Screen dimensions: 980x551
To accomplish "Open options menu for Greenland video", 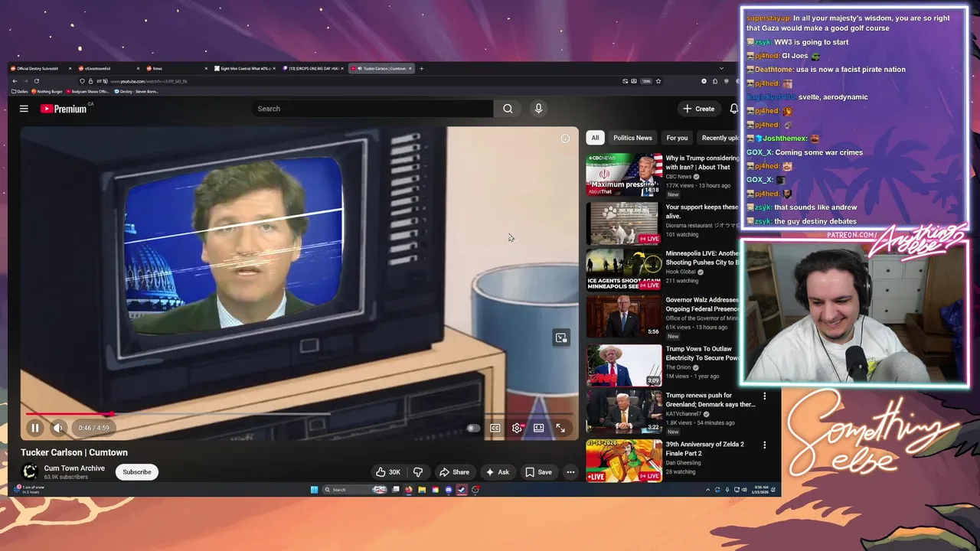I will point(764,396).
